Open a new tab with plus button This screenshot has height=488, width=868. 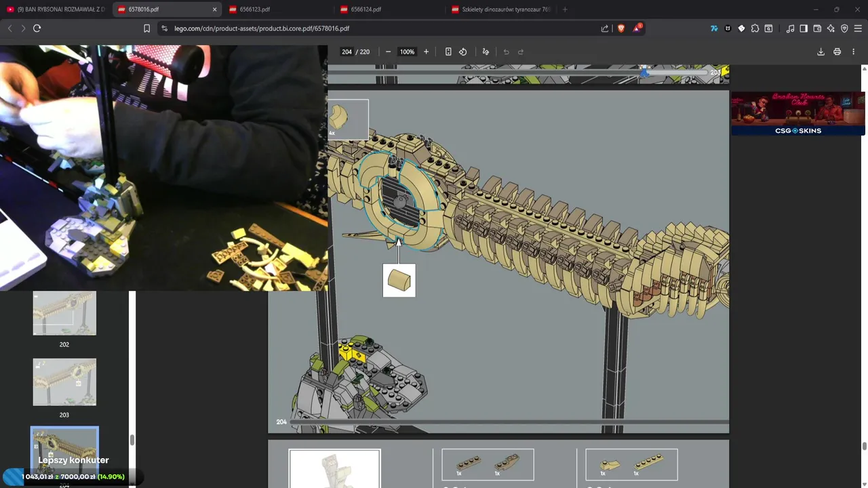565,9
